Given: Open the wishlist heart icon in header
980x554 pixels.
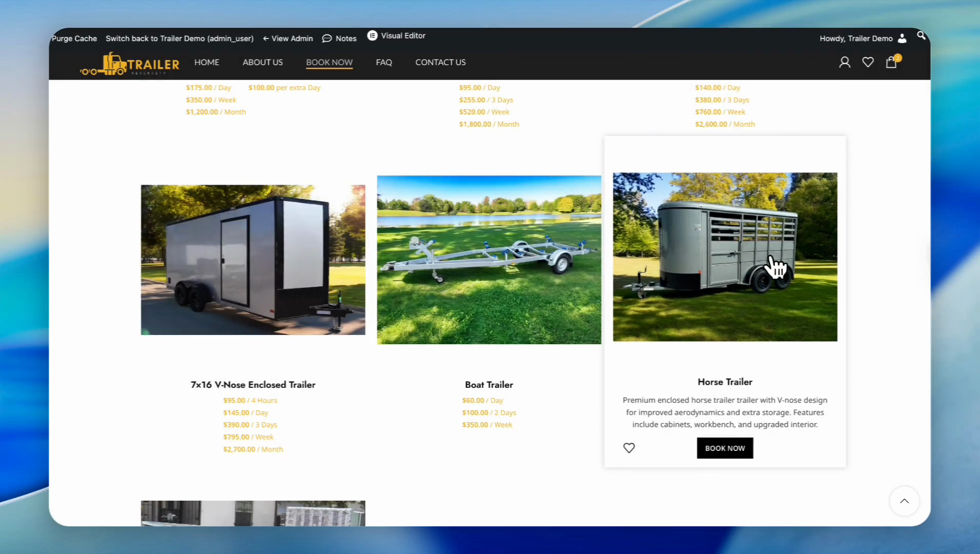Looking at the screenshot, I should [x=868, y=63].
